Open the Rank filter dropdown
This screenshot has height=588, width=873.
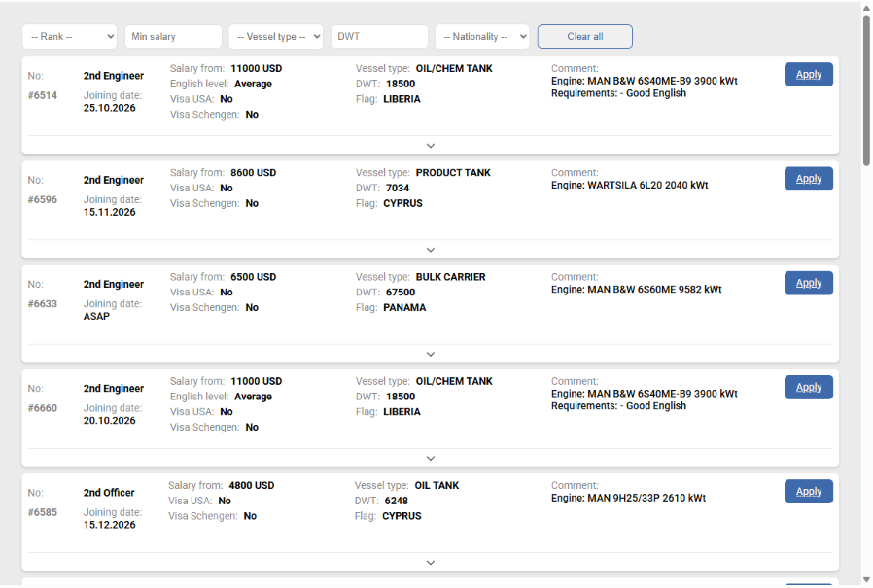point(70,37)
